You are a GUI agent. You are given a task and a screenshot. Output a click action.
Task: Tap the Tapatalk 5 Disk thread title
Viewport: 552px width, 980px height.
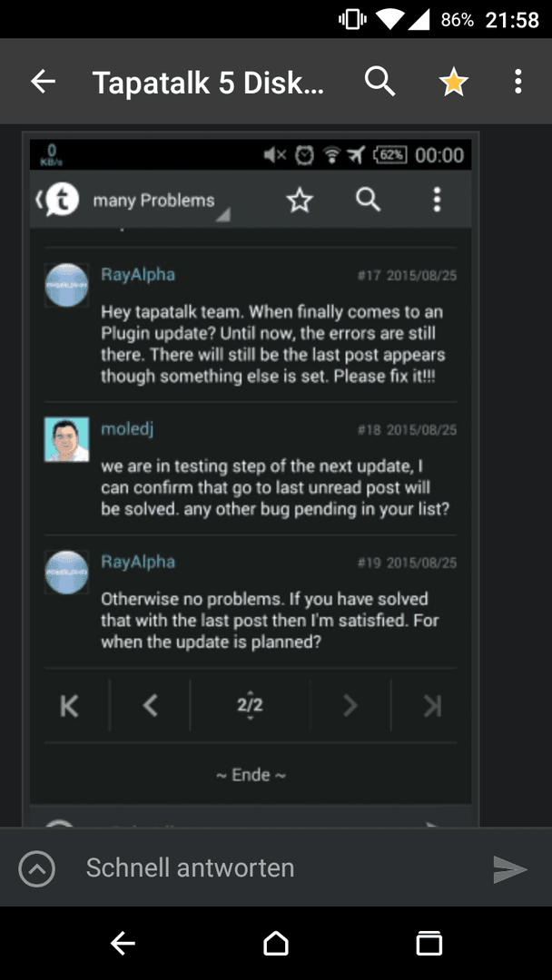(x=208, y=82)
